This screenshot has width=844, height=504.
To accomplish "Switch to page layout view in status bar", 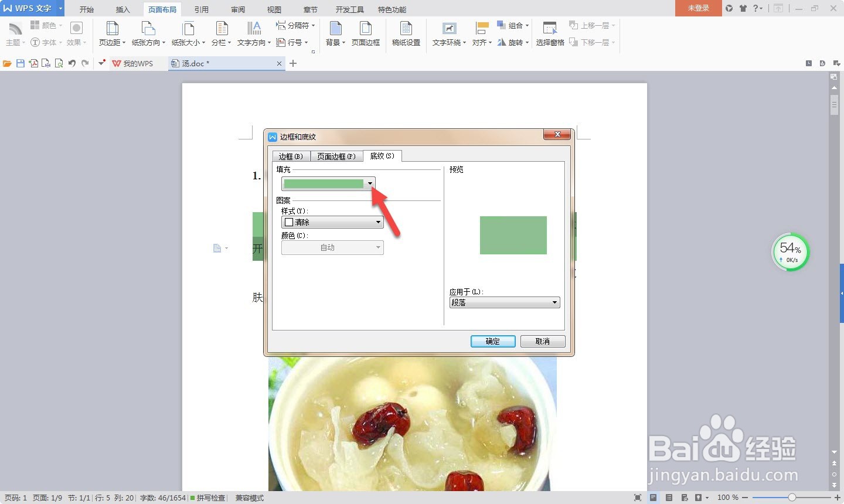I will (x=653, y=498).
